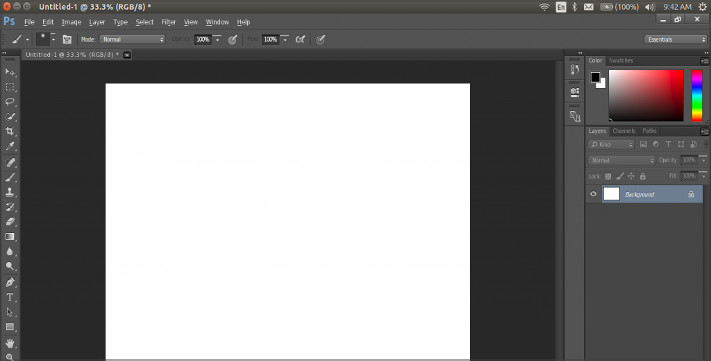The height and width of the screenshot is (361, 711).
Task: Toggle type layer filter
Action: pos(668,144)
